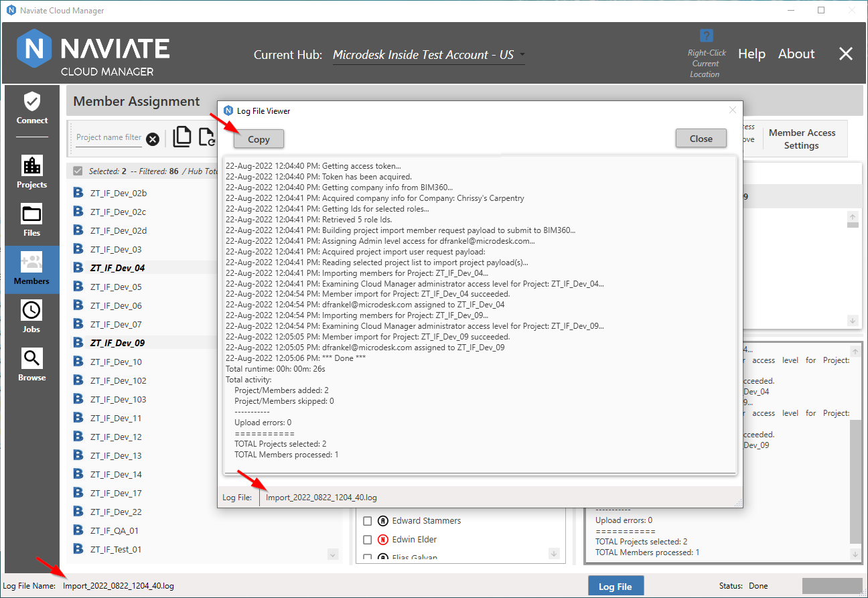
Task: Open the Projects section in sidebar
Action: pyautogui.click(x=32, y=171)
